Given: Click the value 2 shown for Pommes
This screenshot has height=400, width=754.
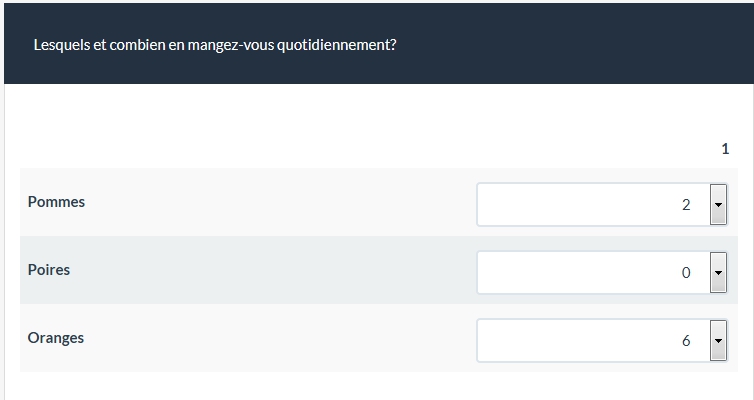Looking at the screenshot, I should 686,205.
